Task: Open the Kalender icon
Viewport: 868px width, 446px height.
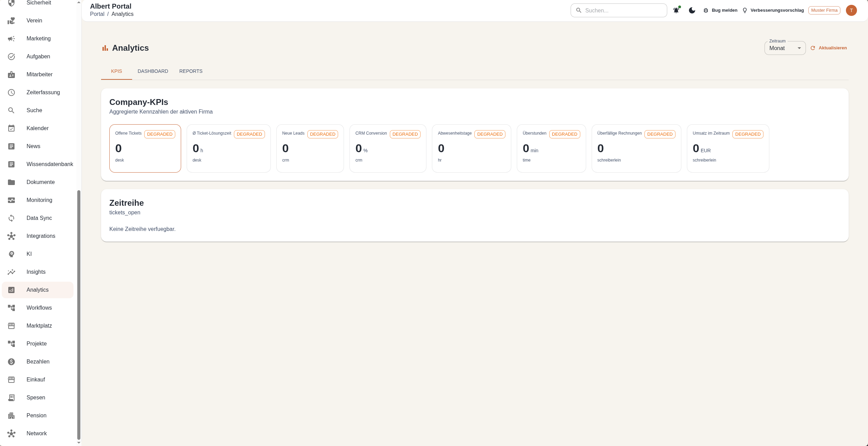Action: [x=11, y=128]
